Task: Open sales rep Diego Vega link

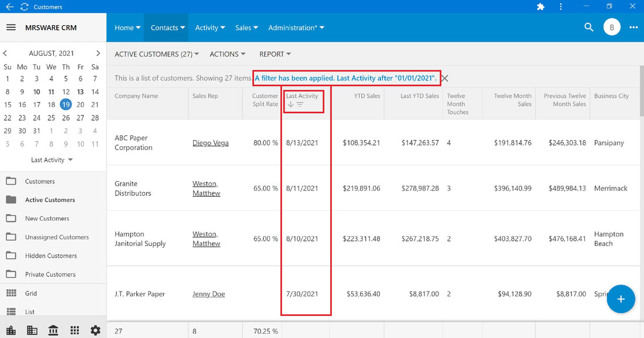Action: (x=210, y=143)
